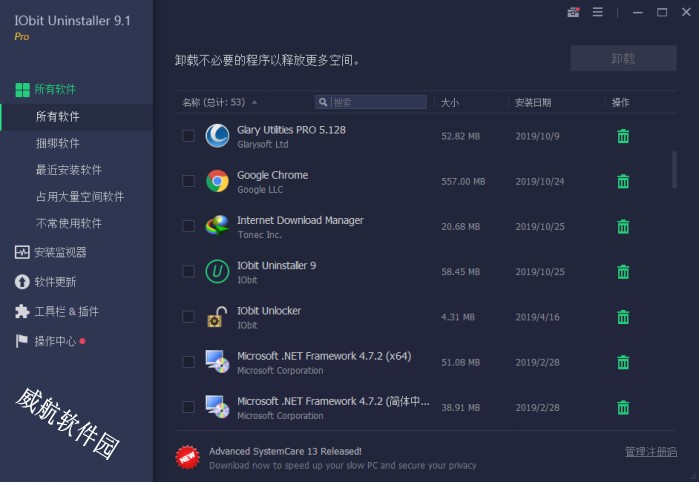Select the Google Chrome row name
The image size is (699, 482).
[272, 175]
